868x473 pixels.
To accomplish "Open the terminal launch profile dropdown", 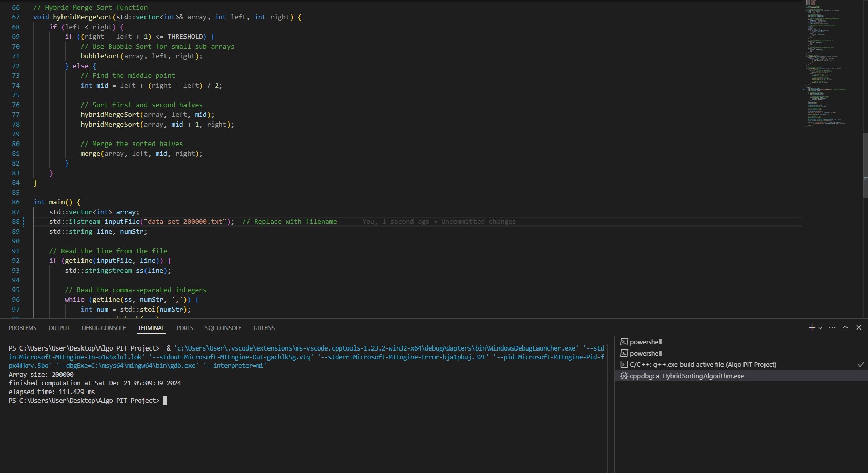I will pos(820,328).
